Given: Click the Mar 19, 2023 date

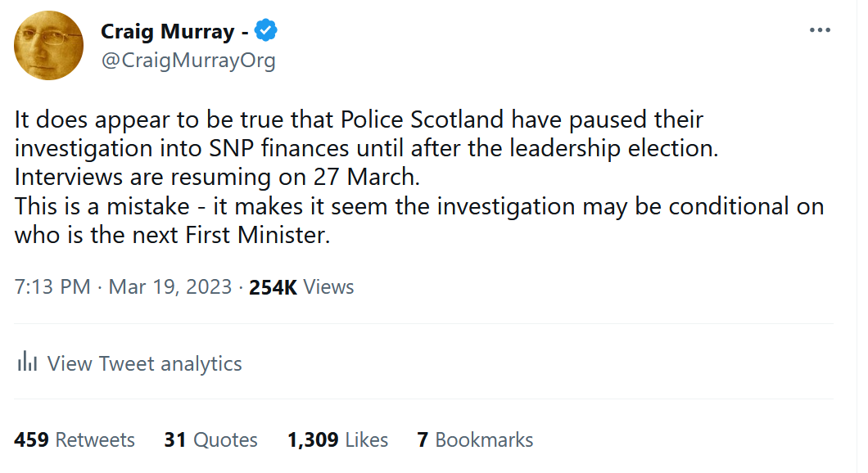Looking at the screenshot, I should (171, 287).
